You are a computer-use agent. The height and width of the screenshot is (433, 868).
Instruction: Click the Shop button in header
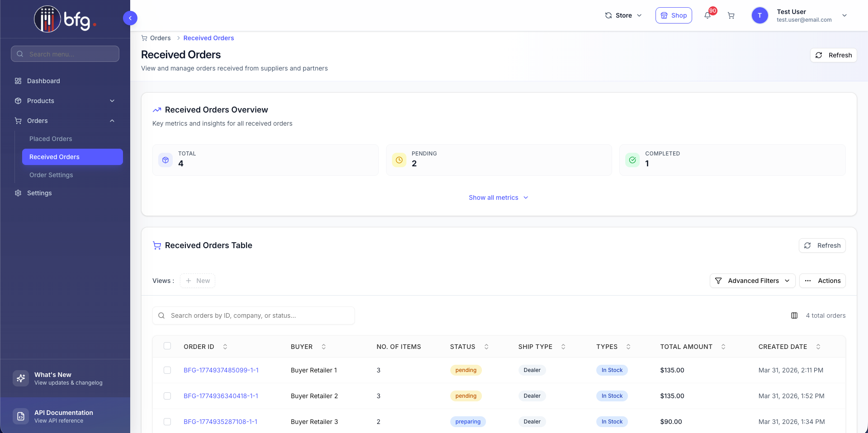674,15
